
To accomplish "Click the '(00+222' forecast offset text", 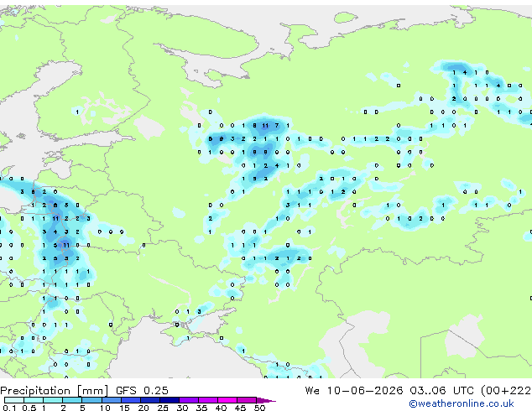I will pyautogui.click(x=506, y=391).
